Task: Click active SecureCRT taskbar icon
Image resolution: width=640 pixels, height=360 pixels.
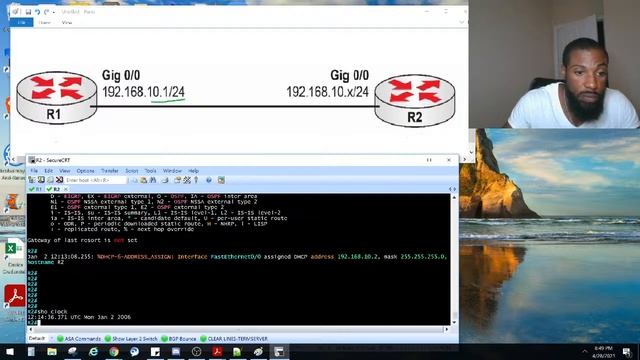Action: pos(279,351)
